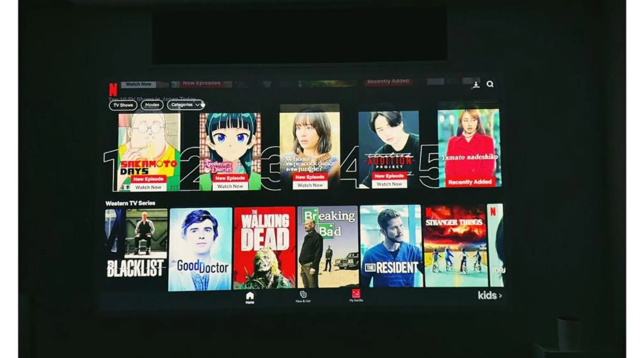Select the TV Shows filter

click(123, 105)
